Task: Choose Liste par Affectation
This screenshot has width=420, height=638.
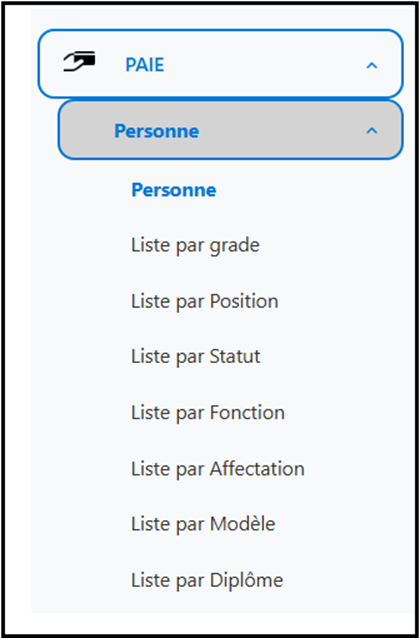Action: coord(218,469)
